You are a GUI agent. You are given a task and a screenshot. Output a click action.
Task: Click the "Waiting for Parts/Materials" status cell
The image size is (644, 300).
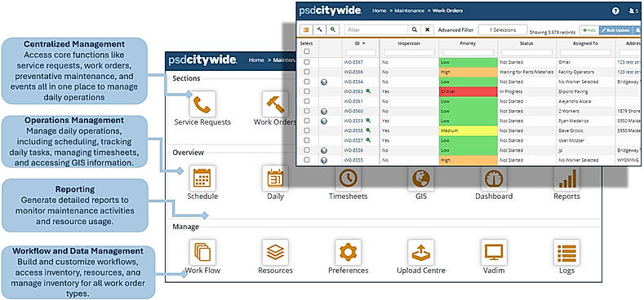(526, 72)
